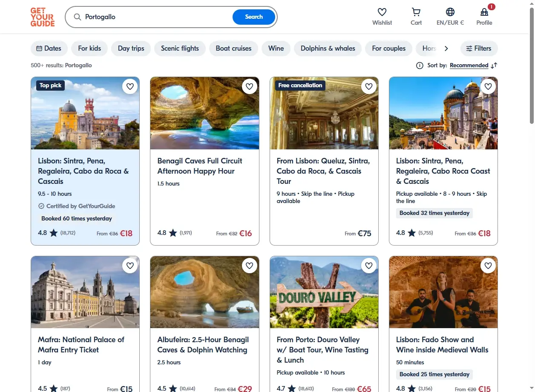Click the sort info circle icon
The height and width of the screenshot is (392, 535).
click(x=420, y=66)
